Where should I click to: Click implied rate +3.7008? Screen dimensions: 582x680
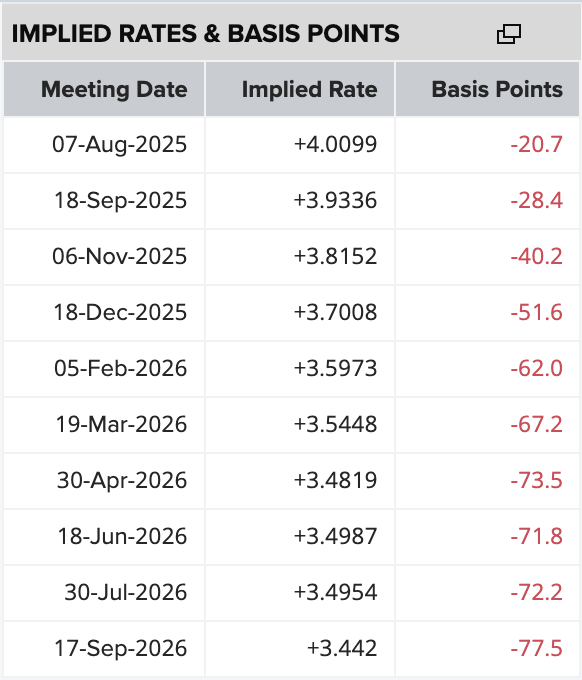pos(335,312)
